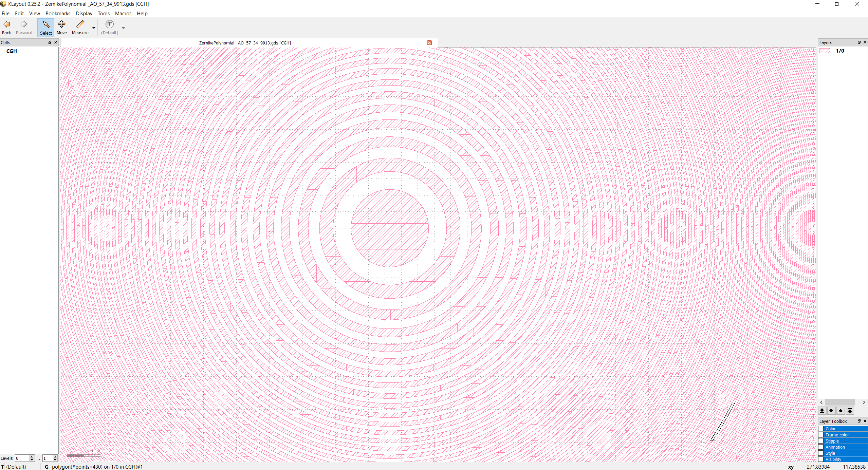Click the 1/0 layer pink swatch

pyautogui.click(x=825, y=51)
